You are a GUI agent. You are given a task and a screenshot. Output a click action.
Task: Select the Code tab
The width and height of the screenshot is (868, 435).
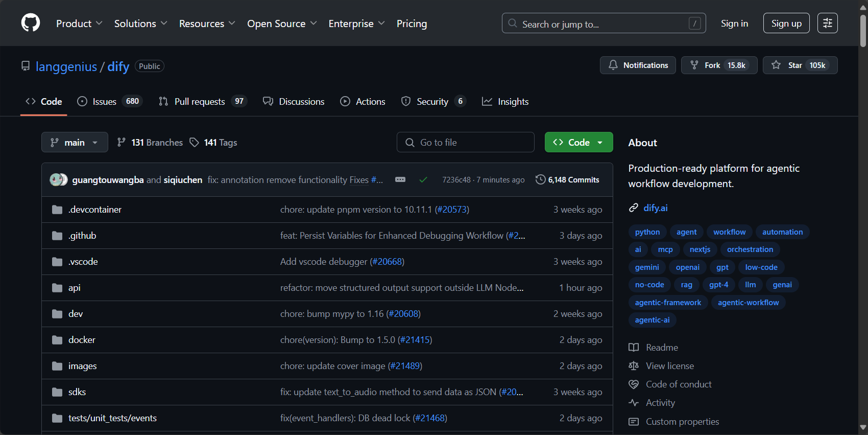click(44, 101)
